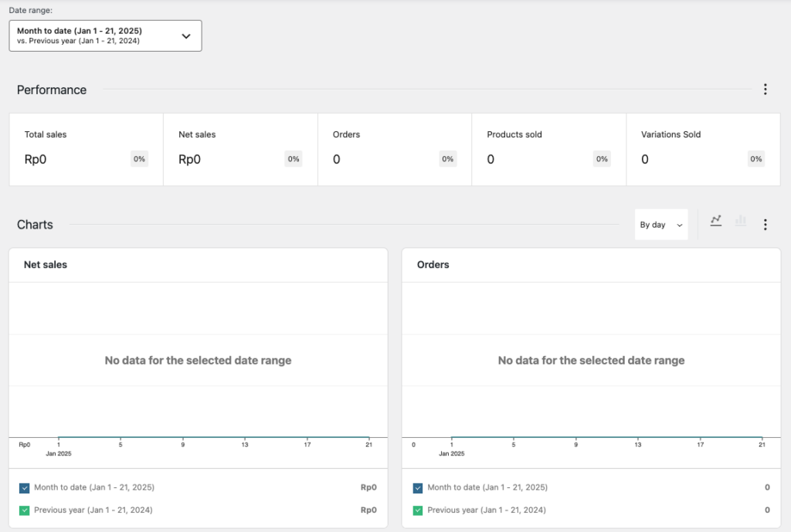
Task: Uncheck Month to date in Net sales legend
Action: pos(25,487)
